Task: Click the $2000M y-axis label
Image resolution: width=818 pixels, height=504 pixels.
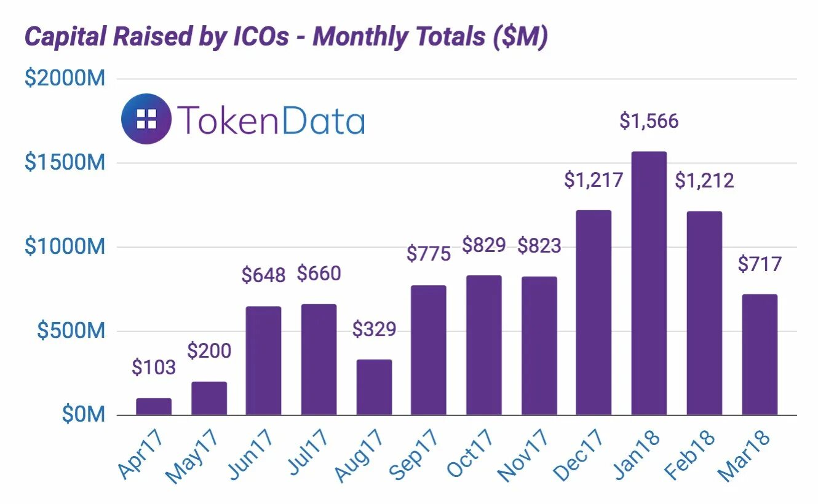Action: 65,79
